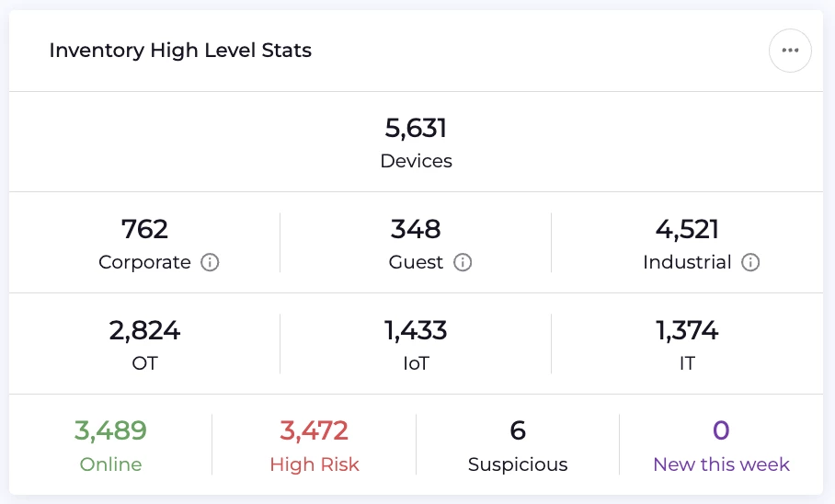
Task: Click the Corporate info icon
Action: coord(210,263)
